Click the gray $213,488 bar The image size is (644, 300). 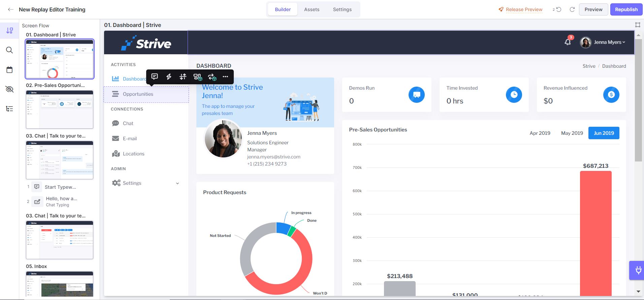[x=399, y=289]
